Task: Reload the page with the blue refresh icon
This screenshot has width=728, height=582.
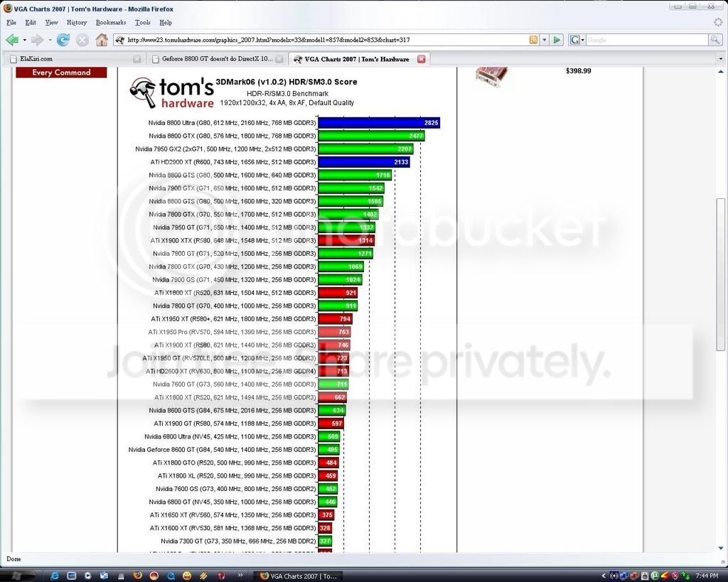Action: [x=63, y=40]
